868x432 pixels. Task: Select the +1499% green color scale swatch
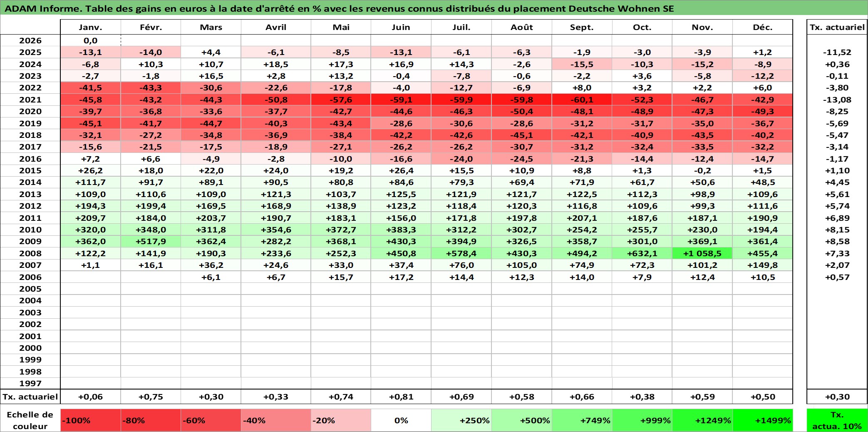pyautogui.click(x=763, y=420)
